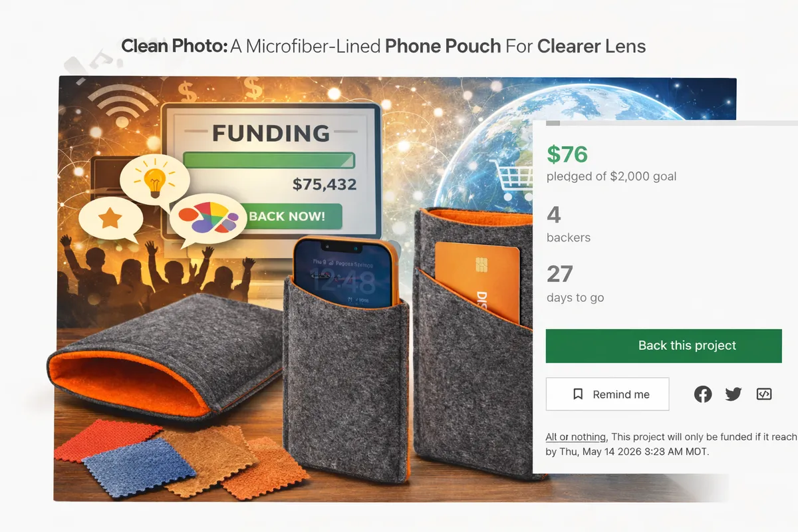Click the lightbulb speech bubble in the image
798x532 pixels.
154,180
